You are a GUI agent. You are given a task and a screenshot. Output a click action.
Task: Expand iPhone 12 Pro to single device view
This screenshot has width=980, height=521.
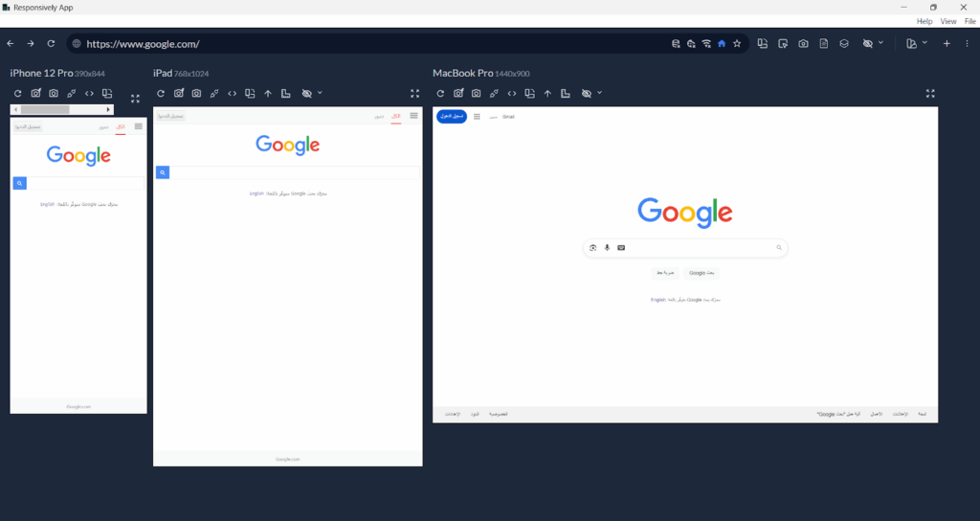[x=135, y=99]
